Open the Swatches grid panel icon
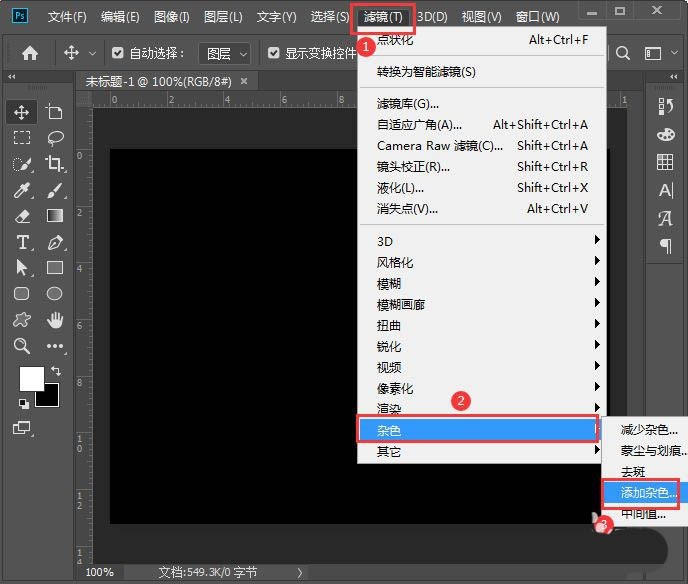The height and width of the screenshot is (584, 688). click(665, 162)
